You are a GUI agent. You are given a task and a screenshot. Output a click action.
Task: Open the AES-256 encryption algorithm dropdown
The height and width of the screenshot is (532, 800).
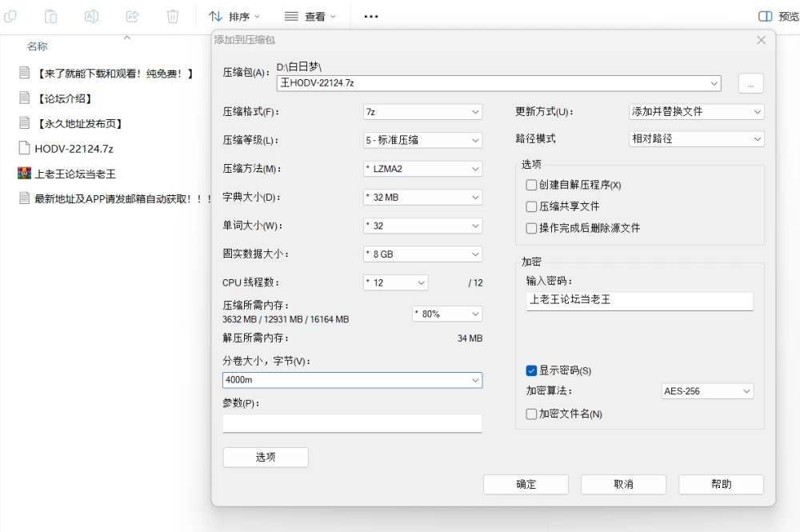(x=707, y=391)
